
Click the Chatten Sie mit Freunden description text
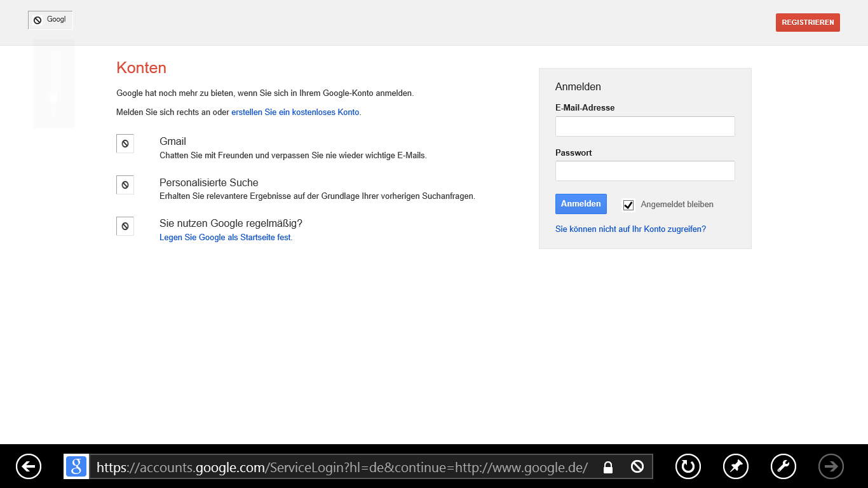point(293,155)
